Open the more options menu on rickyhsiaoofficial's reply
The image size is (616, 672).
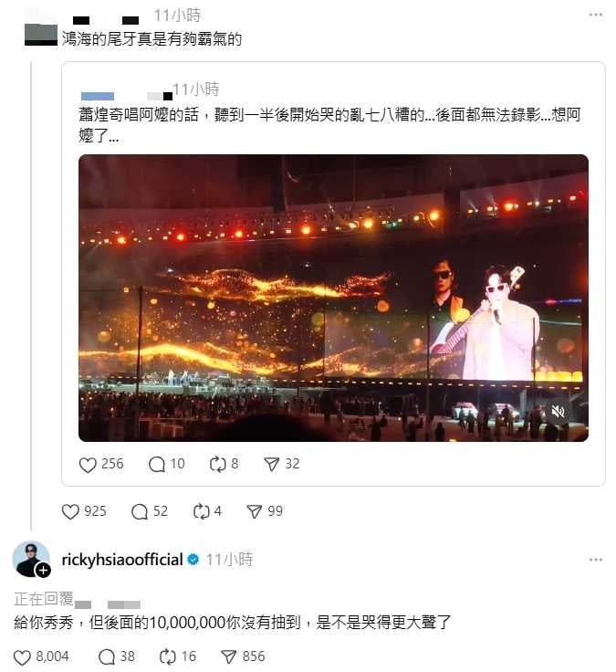coord(596,560)
